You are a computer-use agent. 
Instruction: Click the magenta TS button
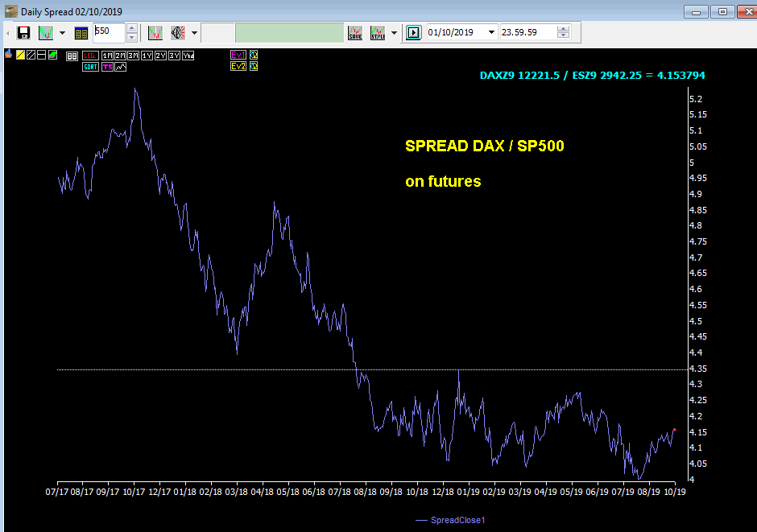click(107, 67)
